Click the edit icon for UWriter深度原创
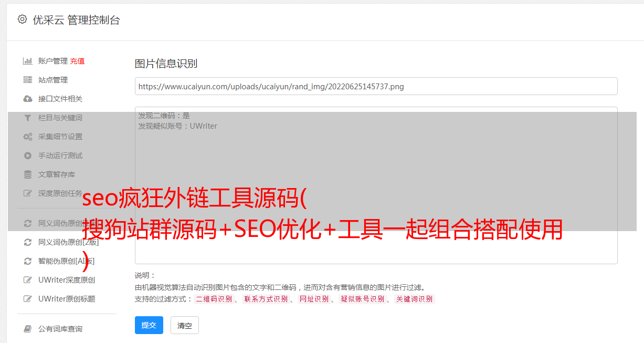 [x=28, y=280]
